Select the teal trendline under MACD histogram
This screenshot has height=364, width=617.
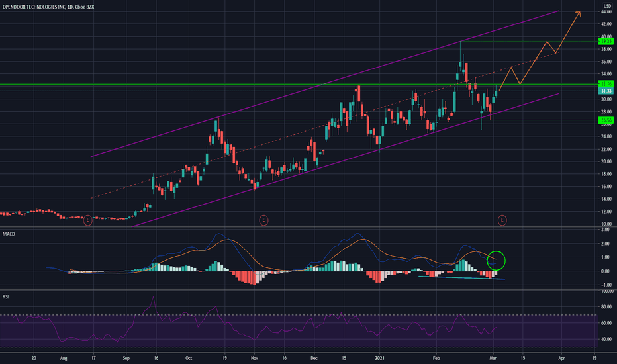[x=461, y=278]
